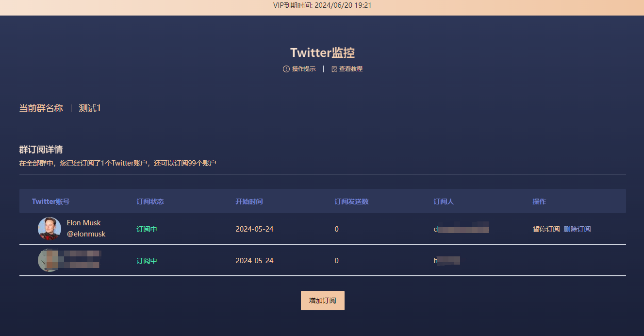This screenshot has width=644, height=336.
Task: Click the VIP到期时间 expiry notice
Action: coord(322,6)
